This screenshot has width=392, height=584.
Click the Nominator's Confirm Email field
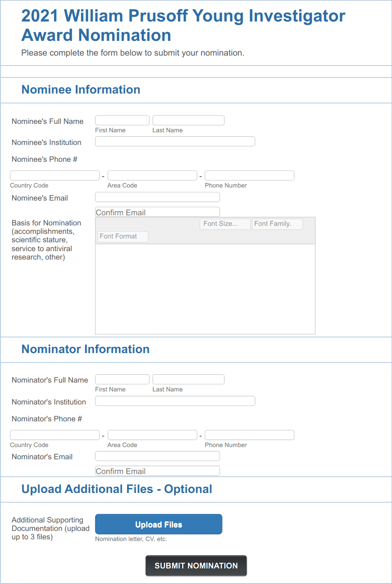157,470
